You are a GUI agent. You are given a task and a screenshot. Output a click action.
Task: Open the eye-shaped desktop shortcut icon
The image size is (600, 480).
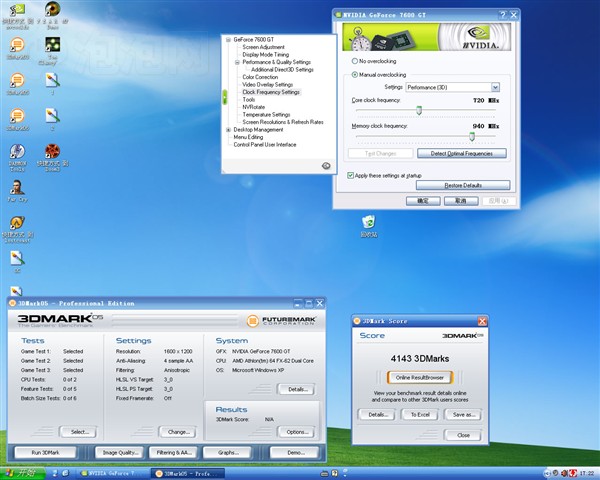coord(53,9)
